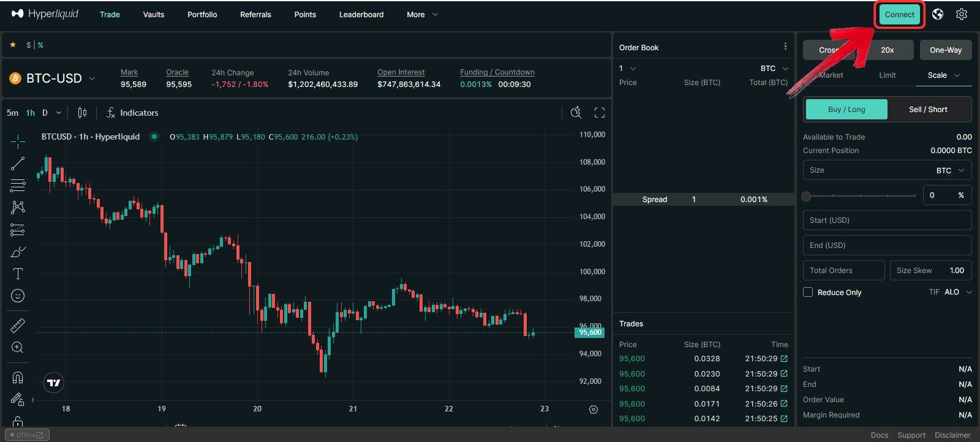Select the Buy / Long side
This screenshot has height=442, width=980.
point(846,109)
